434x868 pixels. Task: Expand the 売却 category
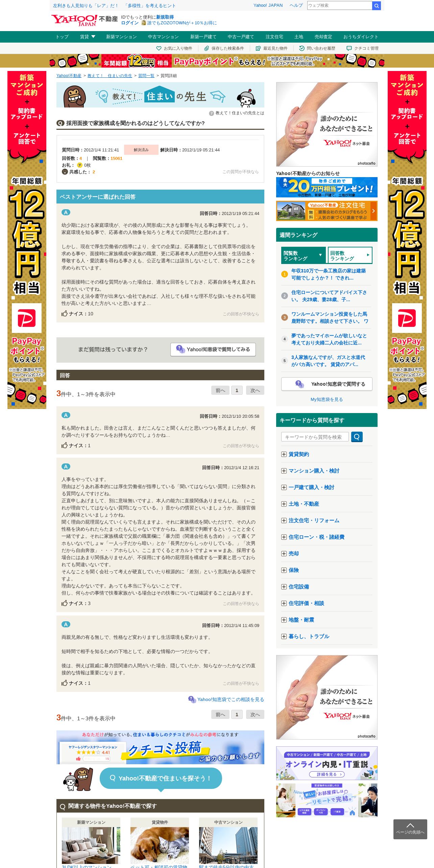pos(284,554)
